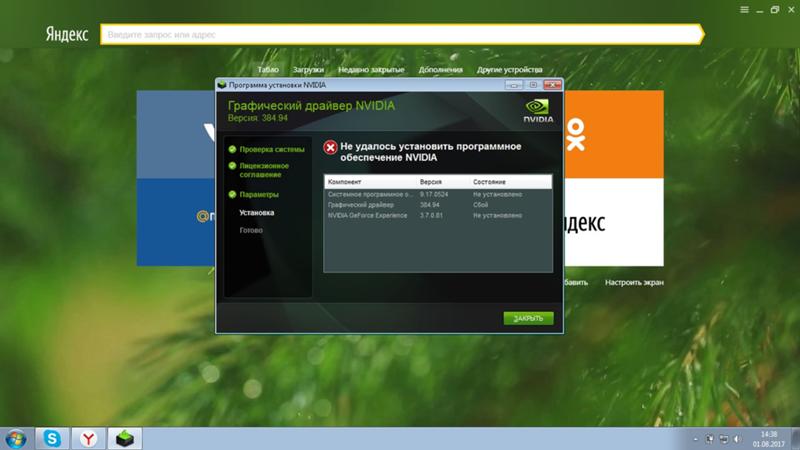Switch to Yandex browser in taskbar
This screenshot has height=450, width=800.
(x=88, y=438)
